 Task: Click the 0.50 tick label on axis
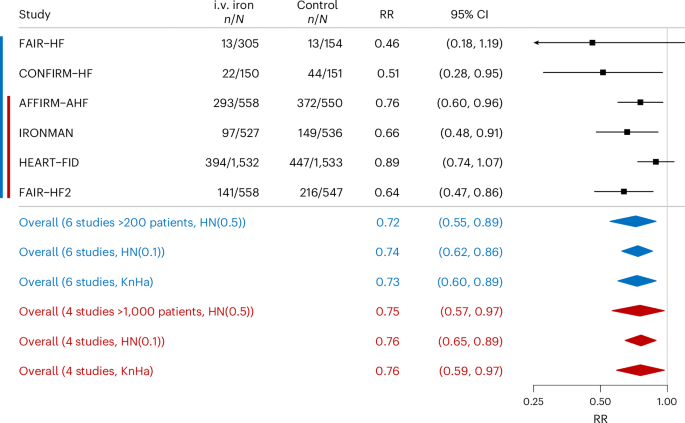point(600,401)
